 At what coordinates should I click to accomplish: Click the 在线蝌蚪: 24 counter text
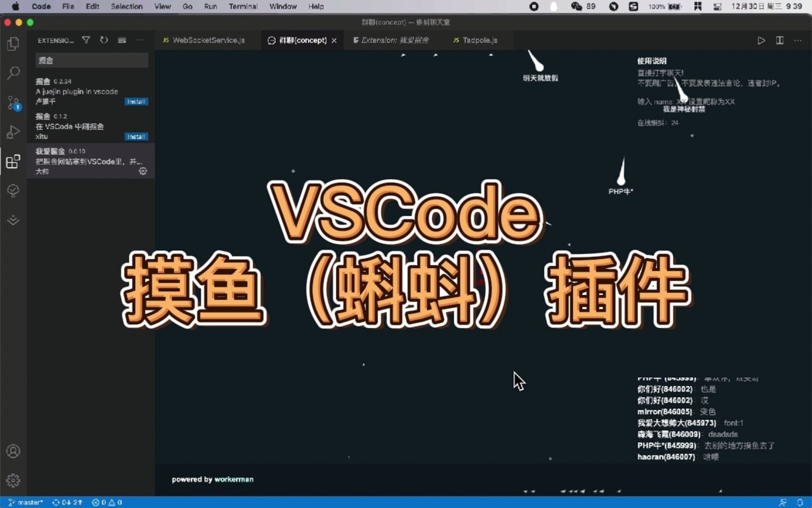coord(658,123)
